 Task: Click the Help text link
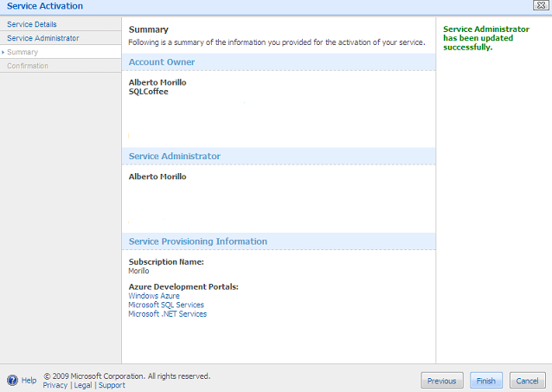tap(29, 381)
